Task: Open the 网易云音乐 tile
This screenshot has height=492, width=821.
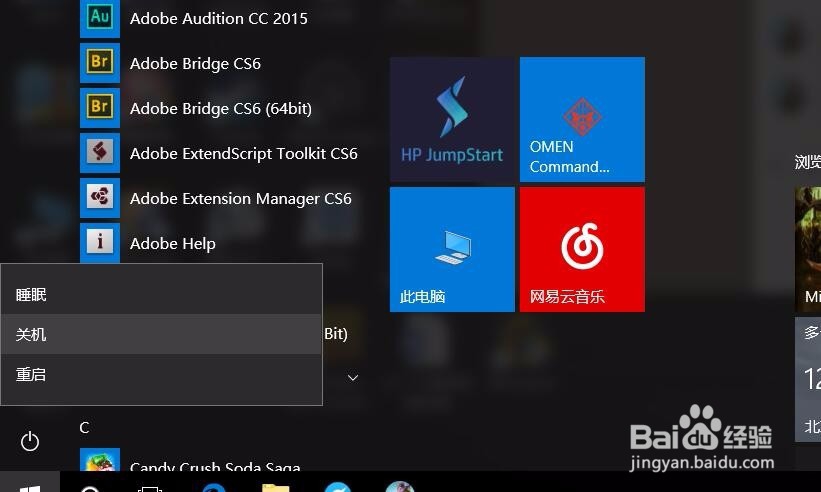Action: pyautogui.click(x=582, y=249)
